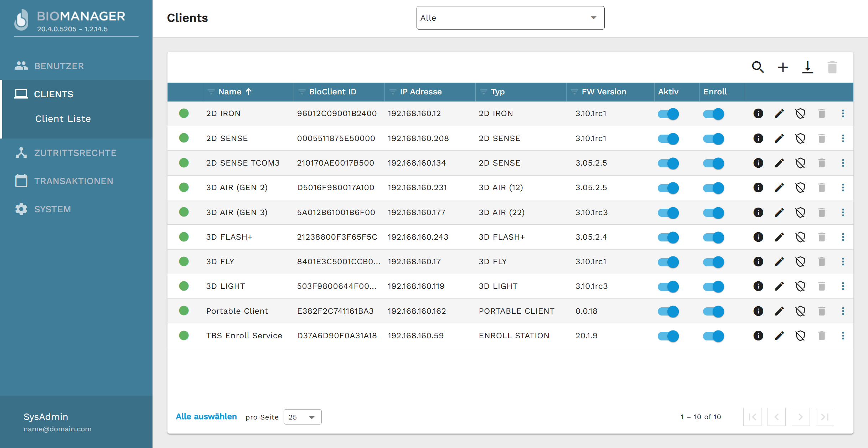Open BENUTZER in the sidebar
Image resolution: width=868 pixels, height=448 pixels.
tap(59, 66)
